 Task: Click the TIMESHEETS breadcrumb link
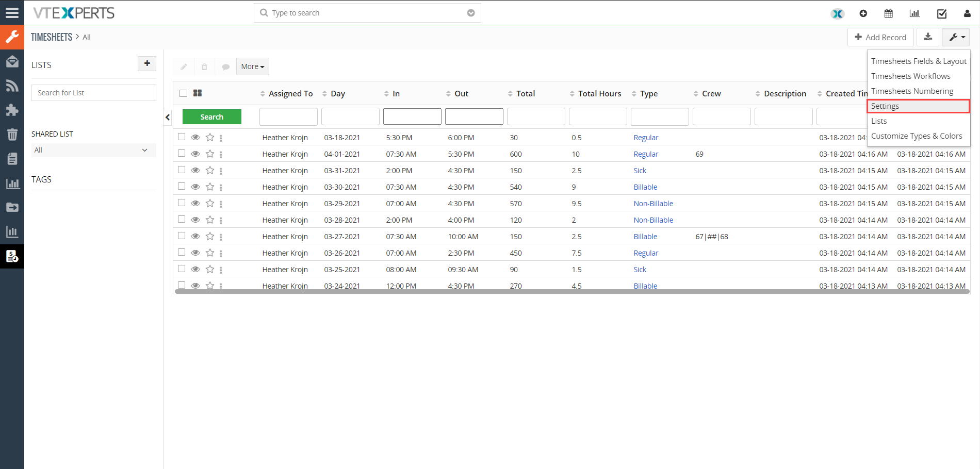52,37
